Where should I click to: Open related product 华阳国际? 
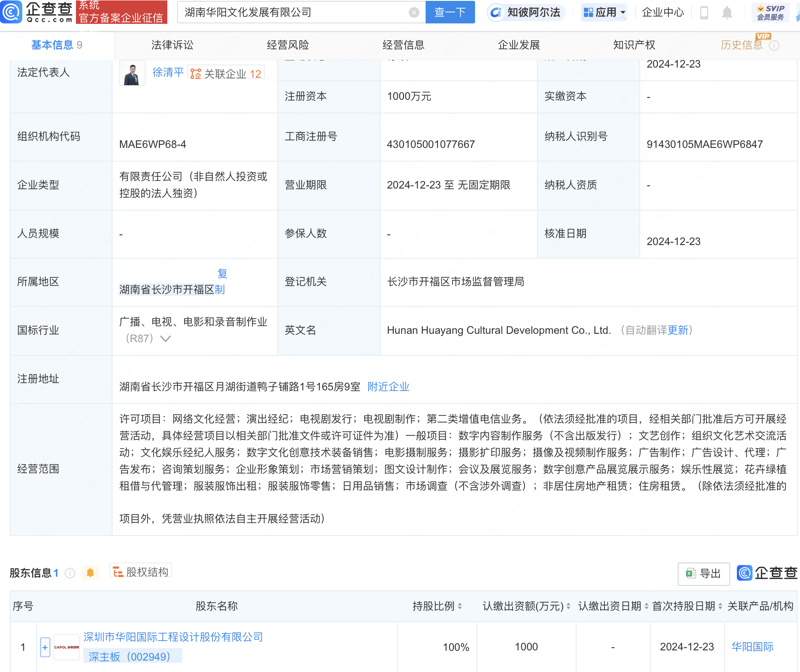click(752, 647)
